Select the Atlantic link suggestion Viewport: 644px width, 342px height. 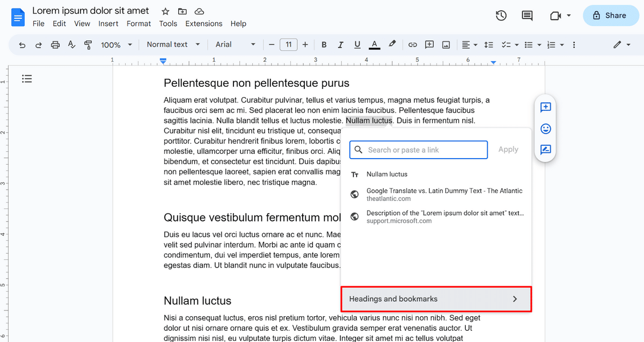click(444, 194)
